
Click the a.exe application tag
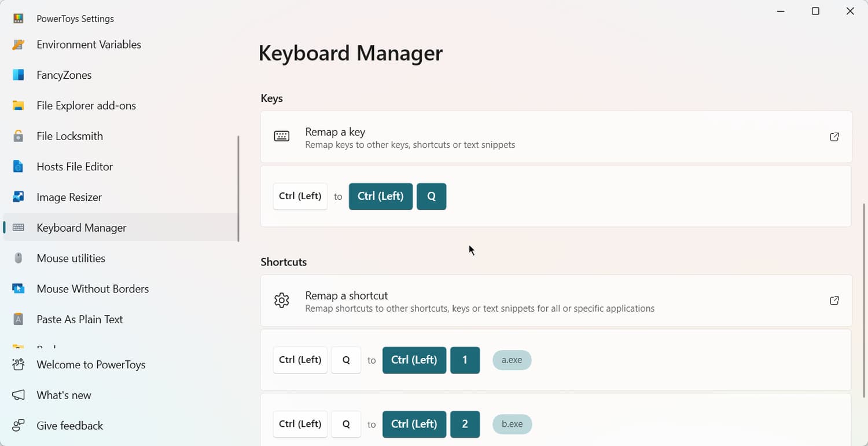pos(512,360)
